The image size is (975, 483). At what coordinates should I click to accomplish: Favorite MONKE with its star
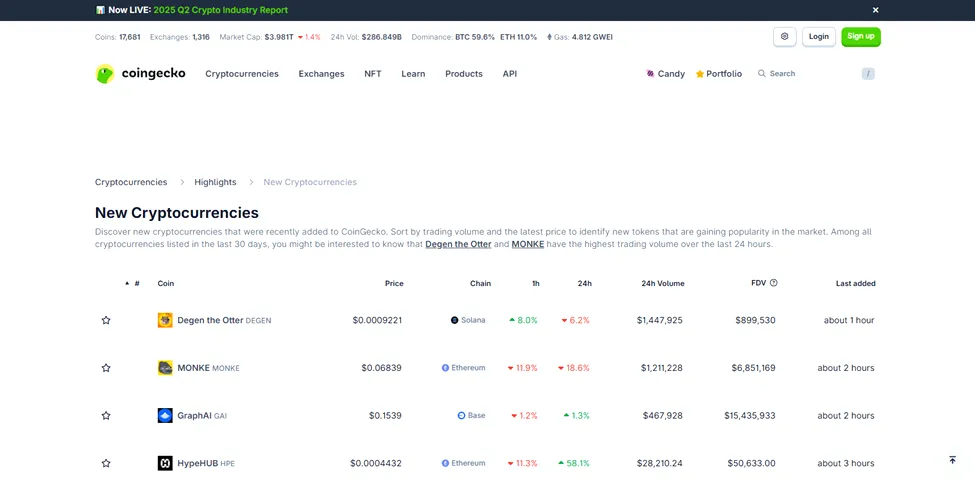pos(106,368)
